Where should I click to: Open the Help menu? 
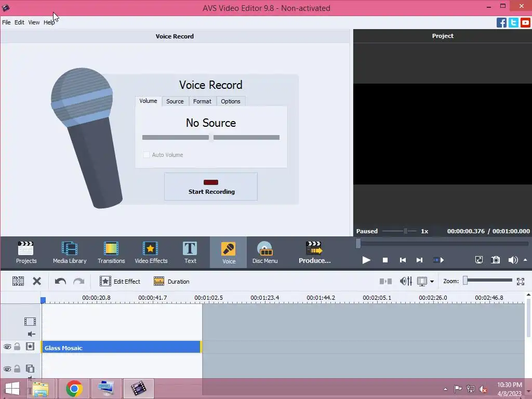[x=49, y=22]
